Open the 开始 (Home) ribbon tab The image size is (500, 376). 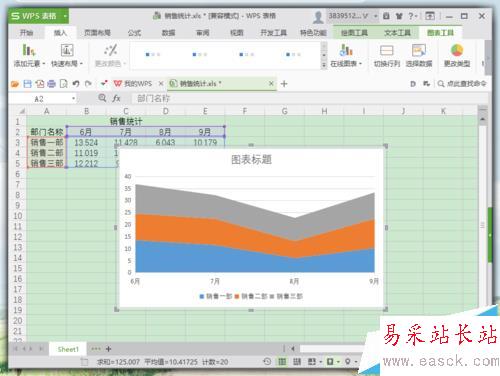click(x=26, y=33)
